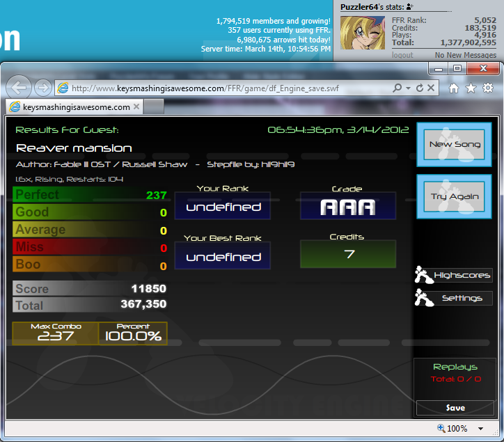Open the Highscores button
The width and height of the screenshot is (504, 442).
[454, 276]
